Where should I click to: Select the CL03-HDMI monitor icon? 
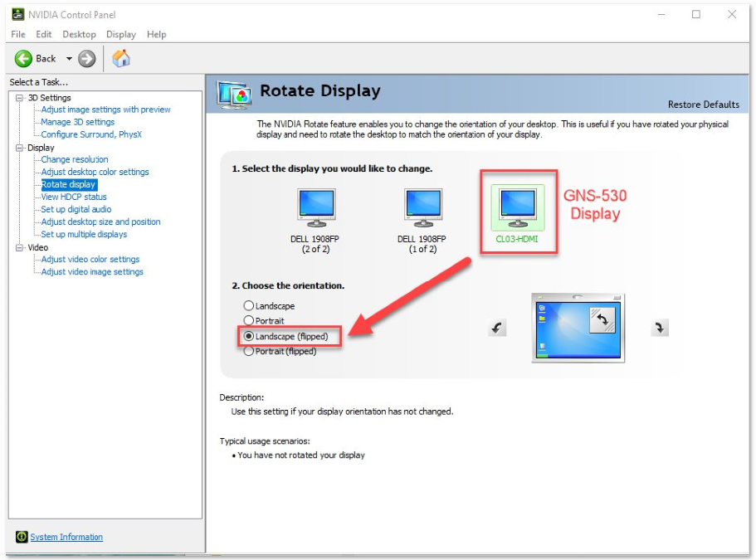pos(517,208)
